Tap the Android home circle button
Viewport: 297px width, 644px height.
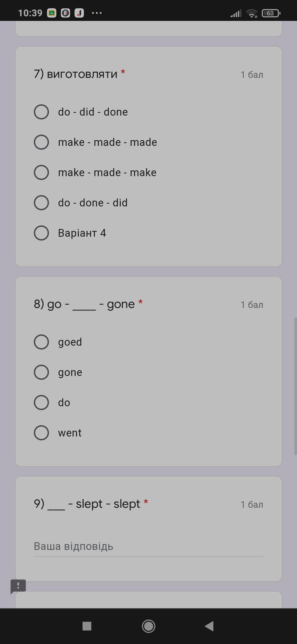(x=148, y=626)
